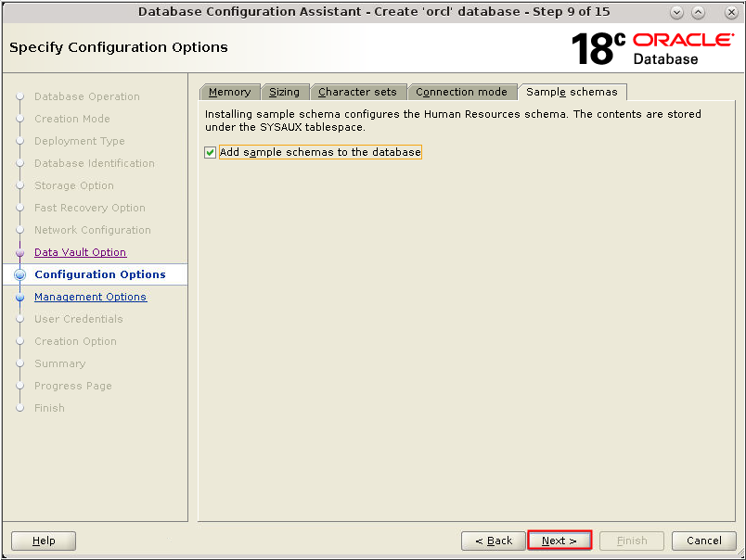
Task: Jump to the Management Options step
Action: click(90, 297)
